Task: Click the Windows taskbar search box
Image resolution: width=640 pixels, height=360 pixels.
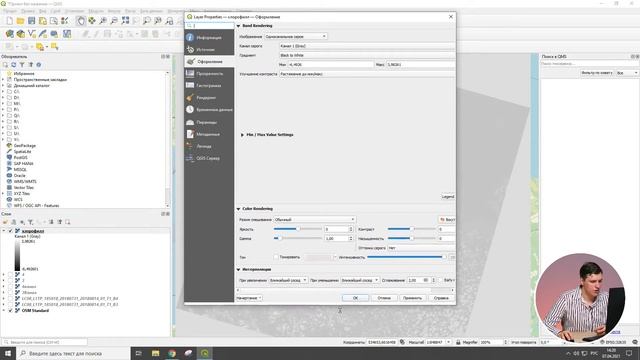Action: pos(73,353)
